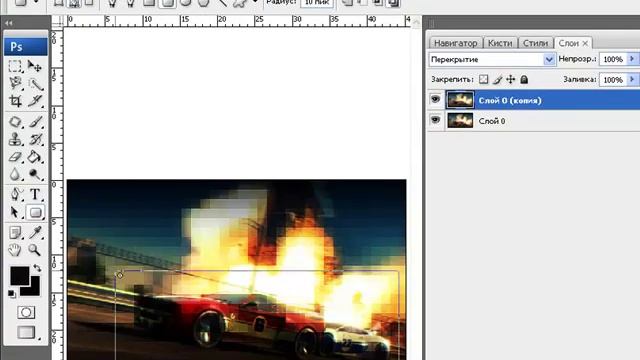The image size is (640, 360).
Task: Select the Magic Wand tool
Action: (35, 84)
